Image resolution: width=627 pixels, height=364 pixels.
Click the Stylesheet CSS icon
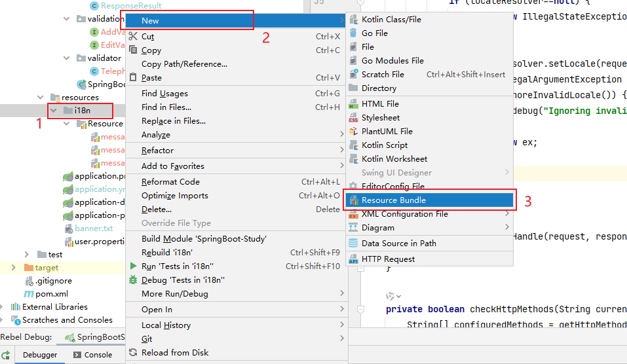[x=354, y=118]
